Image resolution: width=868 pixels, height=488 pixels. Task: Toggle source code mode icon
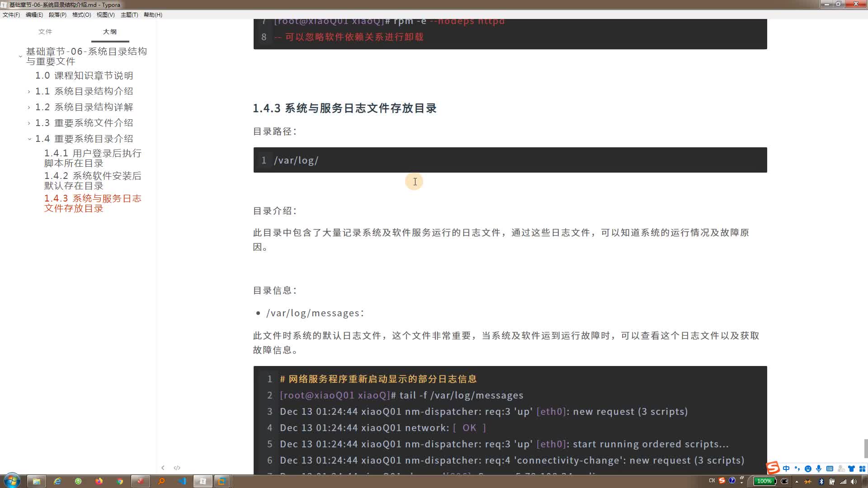pyautogui.click(x=177, y=468)
